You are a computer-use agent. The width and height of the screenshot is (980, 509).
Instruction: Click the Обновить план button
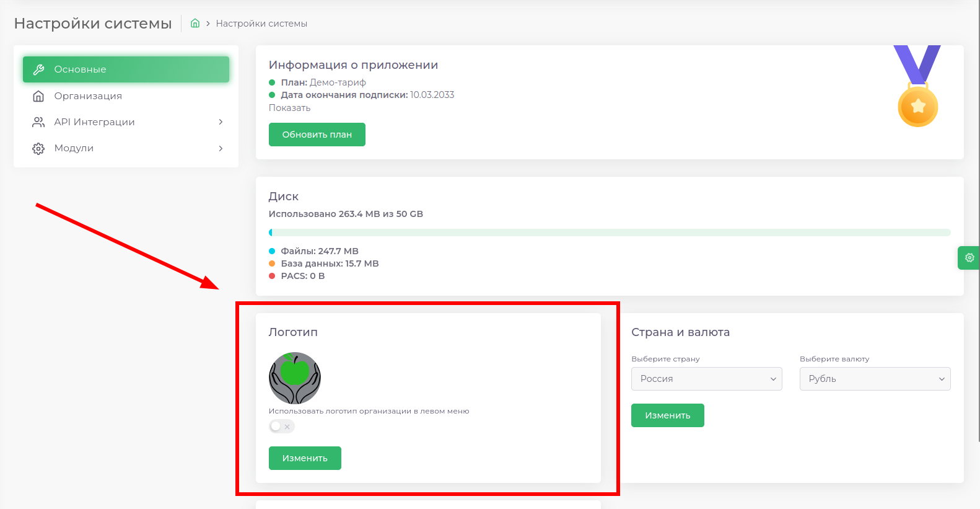[x=317, y=135]
